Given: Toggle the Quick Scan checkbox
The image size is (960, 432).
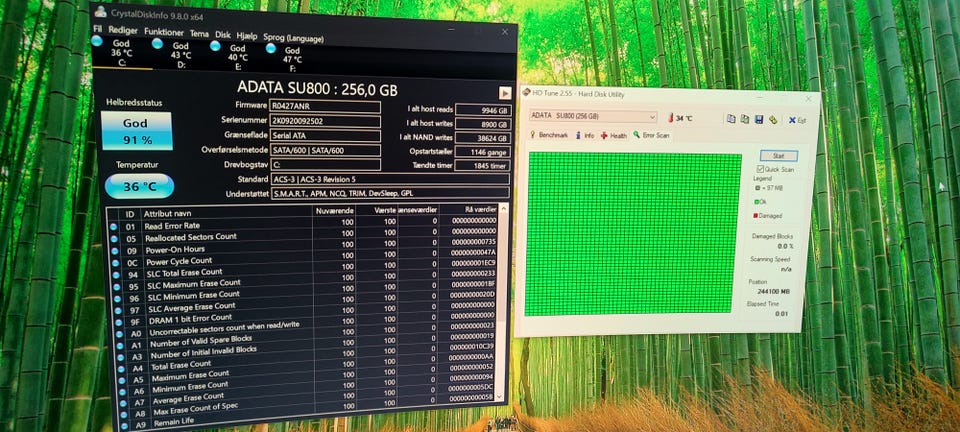Looking at the screenshot, I should [760, 169].
